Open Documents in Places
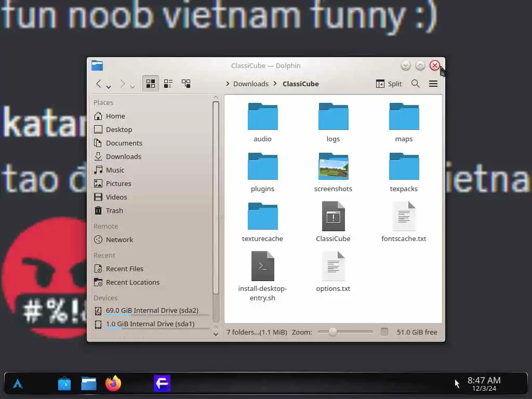The image size is (532, 399). (152, 143)
